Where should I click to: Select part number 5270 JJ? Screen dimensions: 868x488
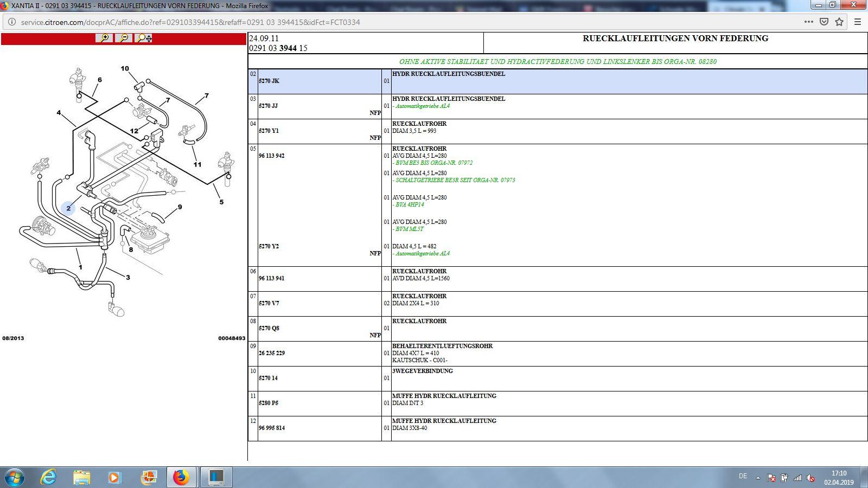268,106
